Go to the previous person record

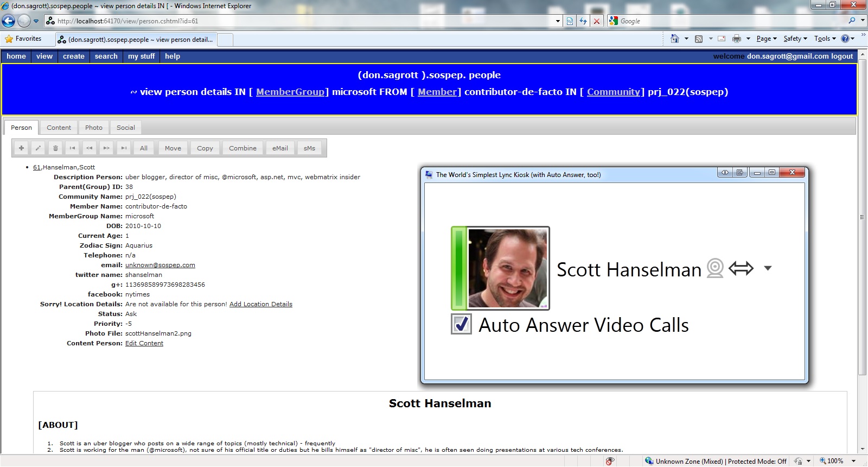click(x=90, y=148)
